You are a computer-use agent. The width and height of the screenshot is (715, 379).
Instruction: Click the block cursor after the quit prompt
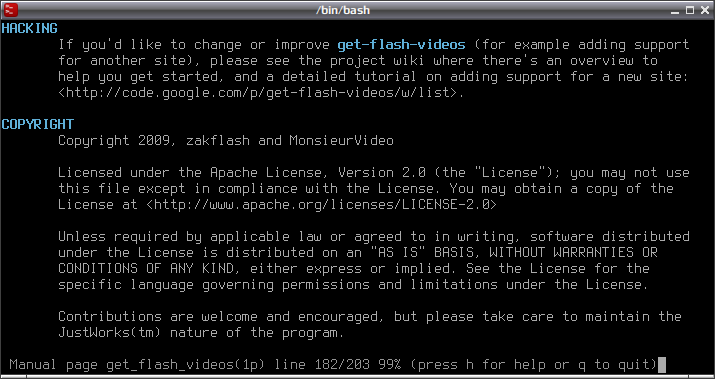[662, 365]
